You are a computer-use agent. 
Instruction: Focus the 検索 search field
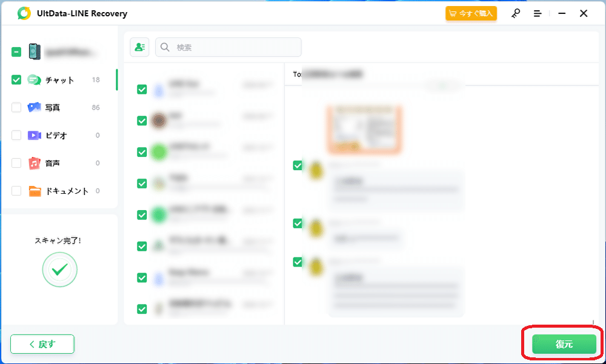(x=228, y=47)
